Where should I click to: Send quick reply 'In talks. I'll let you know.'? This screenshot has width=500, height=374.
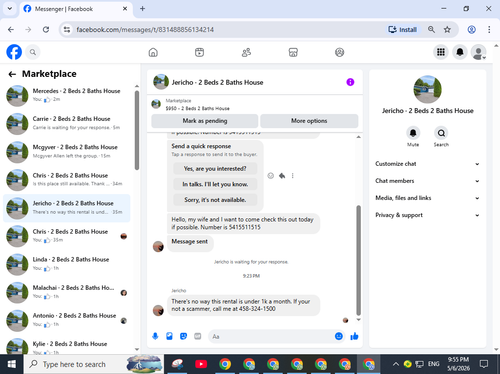pos(215,184)
